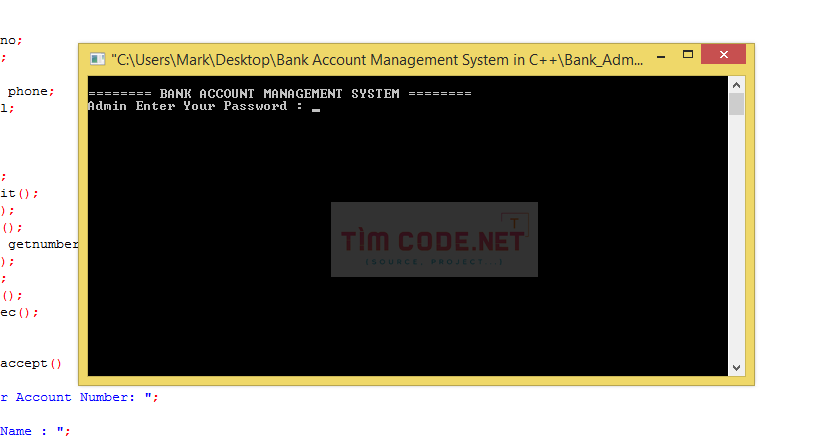830x440 pixels.
Task: Click the 'Name : ";' code line in editor
Action: pyautogui.click(x=35, y=431)
